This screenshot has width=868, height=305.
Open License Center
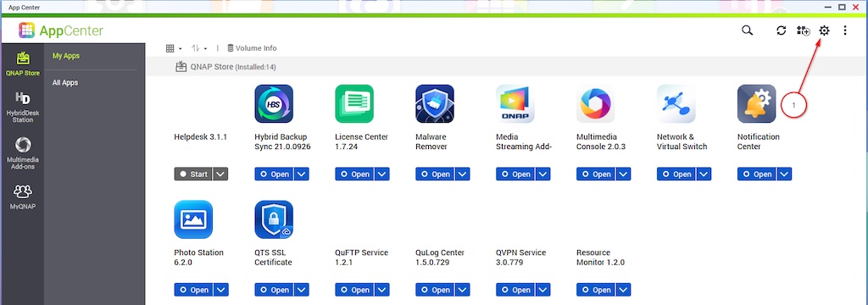click(x=354, y=174)
